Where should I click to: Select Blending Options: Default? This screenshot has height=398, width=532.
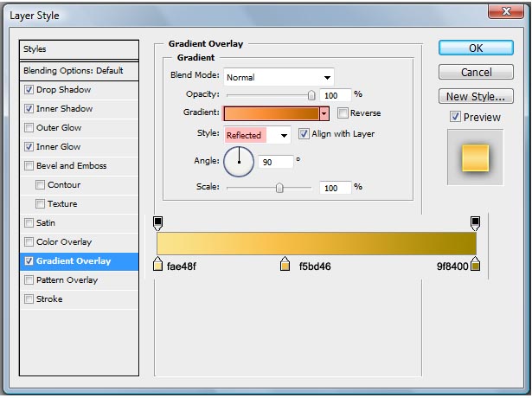point(79,71)
